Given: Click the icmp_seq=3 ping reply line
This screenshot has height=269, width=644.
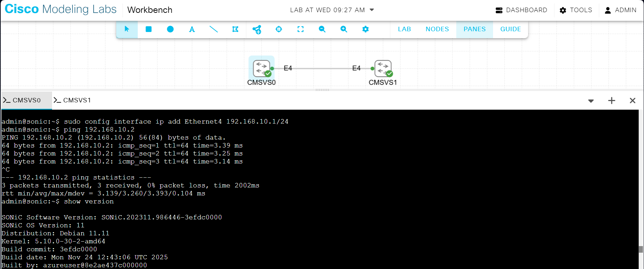Looking at the screenshot, I should coord(122,161).
